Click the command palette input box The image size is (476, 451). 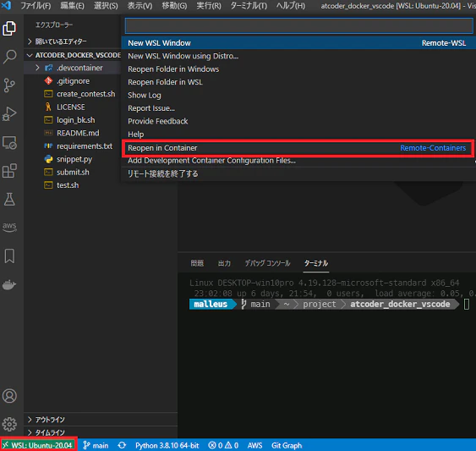click(x=298, y=26)
